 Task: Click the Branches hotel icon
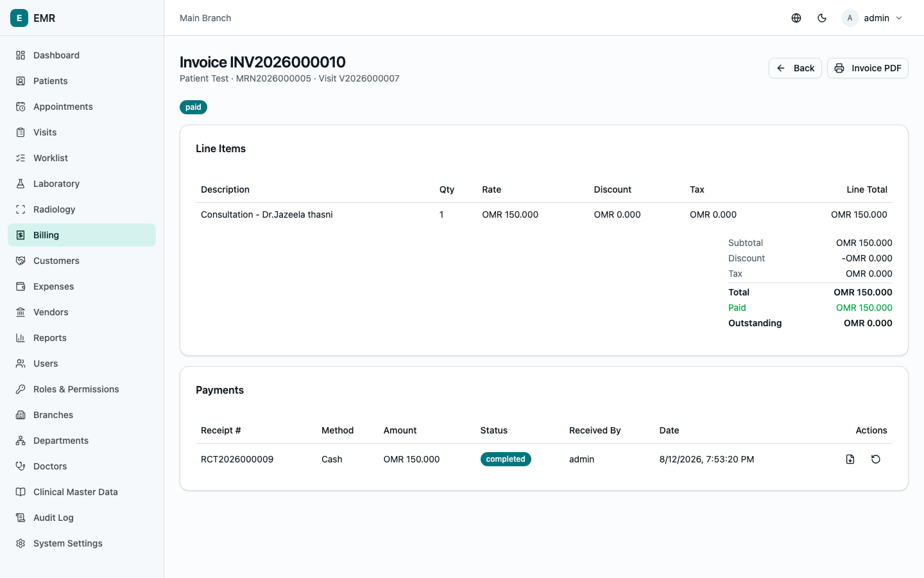point(21,415)
